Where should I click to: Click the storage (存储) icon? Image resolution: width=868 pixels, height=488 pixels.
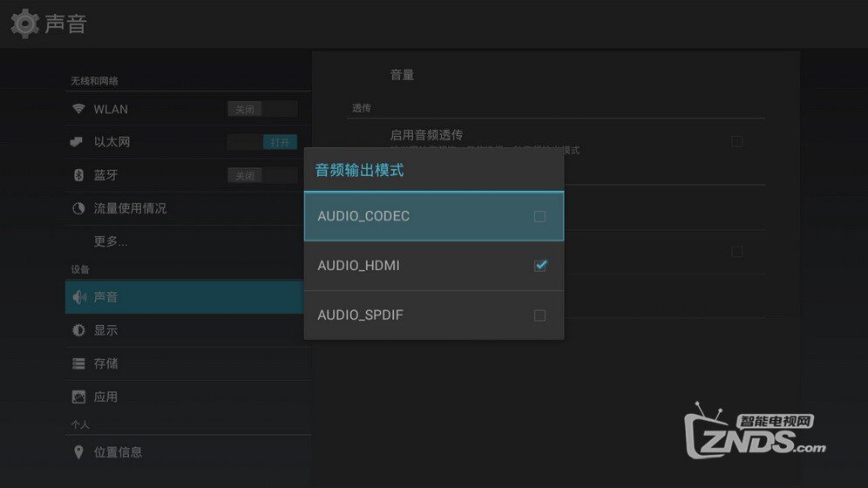78,363
